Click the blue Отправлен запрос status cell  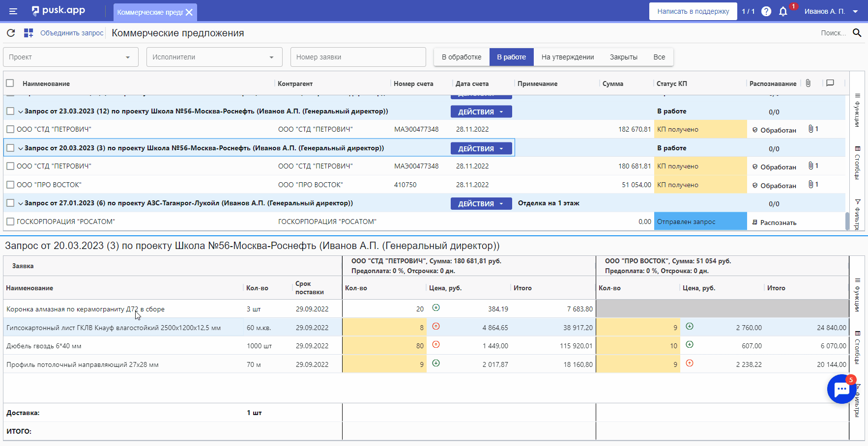700,222
